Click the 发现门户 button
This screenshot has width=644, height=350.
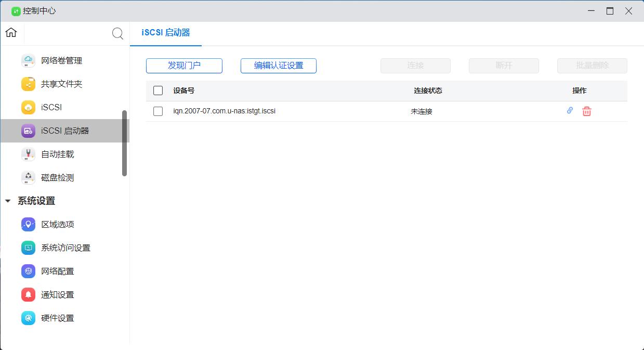[x=184, y=66]
